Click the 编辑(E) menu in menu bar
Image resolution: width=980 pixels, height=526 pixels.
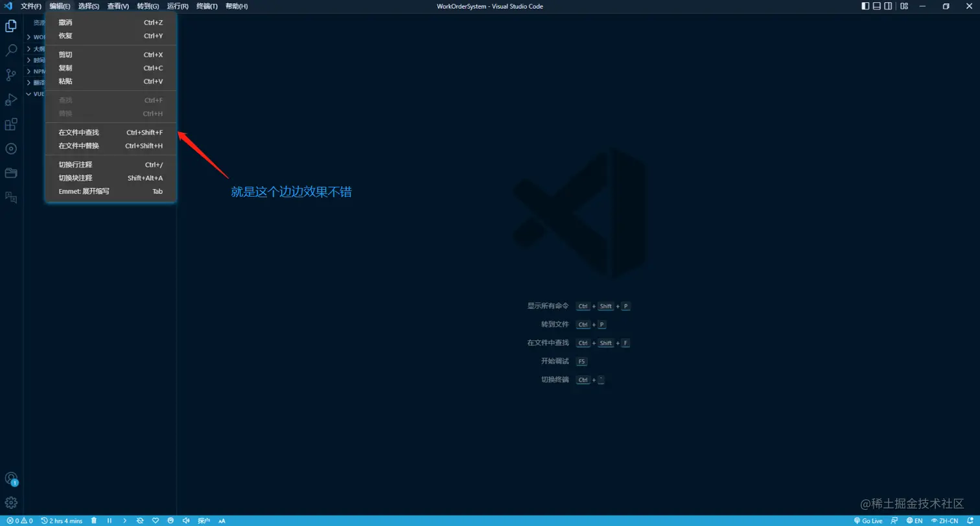(x=60, y=6)
